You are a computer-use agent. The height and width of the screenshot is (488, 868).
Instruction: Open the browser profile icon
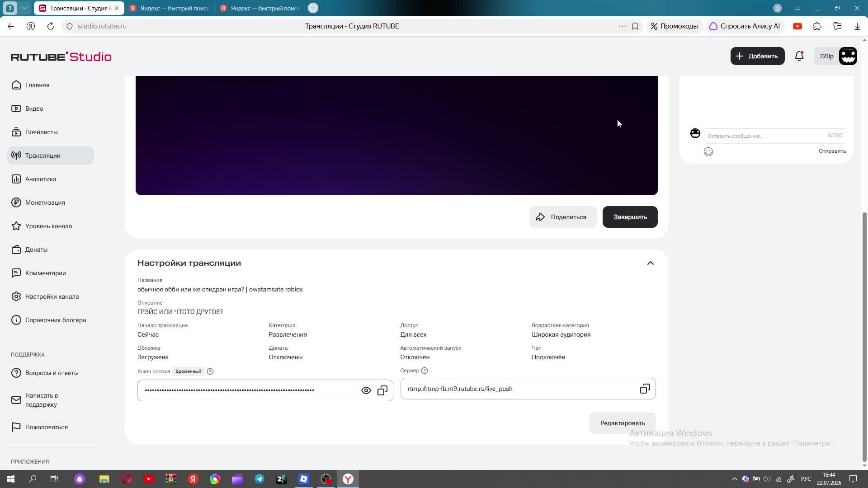(778, 8)
